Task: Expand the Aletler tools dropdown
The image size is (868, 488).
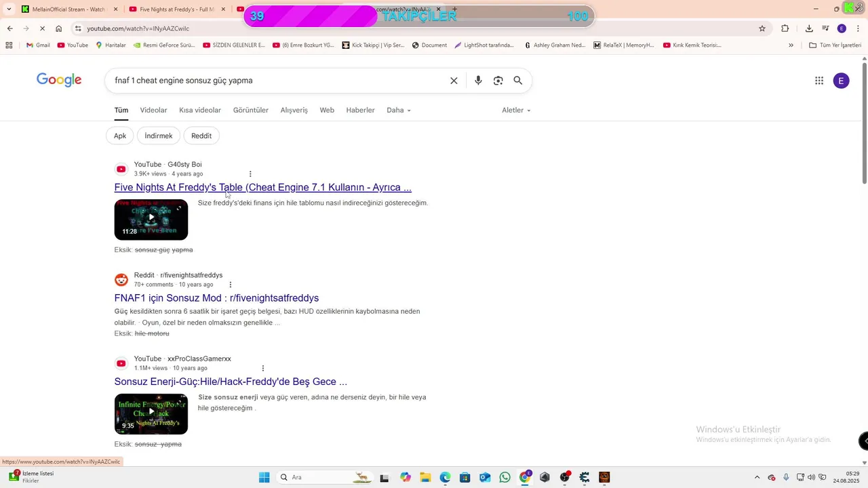Action: [x=516, y=110]
